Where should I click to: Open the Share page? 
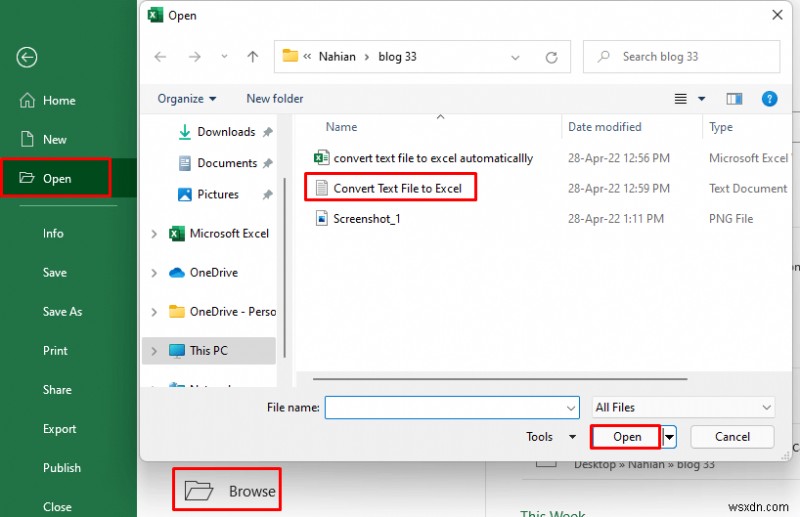[57, 390]
